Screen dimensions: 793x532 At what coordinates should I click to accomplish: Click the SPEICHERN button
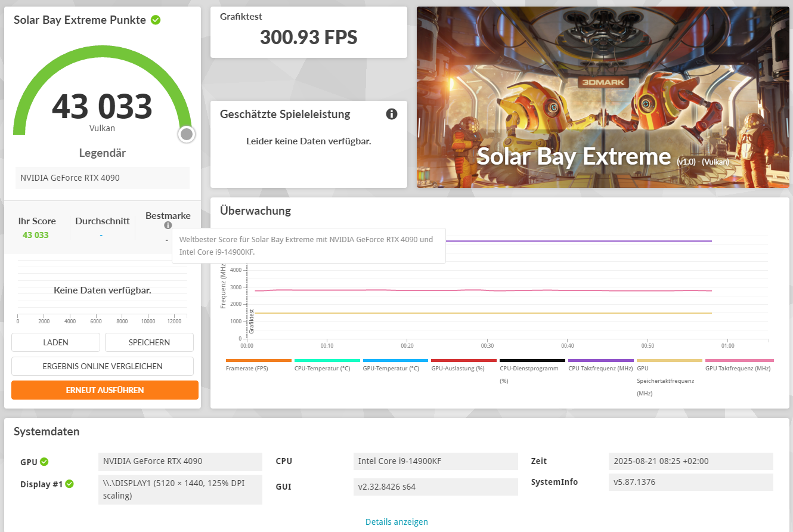click(x=149, y=342)
